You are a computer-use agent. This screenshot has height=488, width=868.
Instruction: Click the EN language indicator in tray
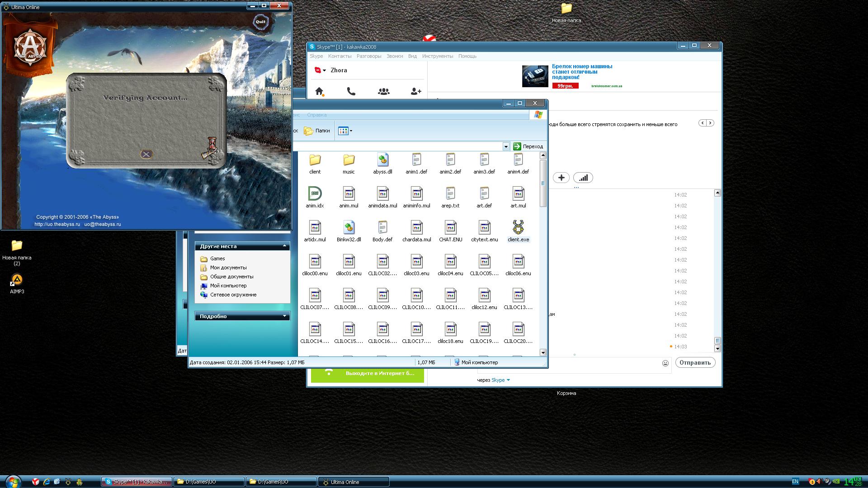point(795,482)
